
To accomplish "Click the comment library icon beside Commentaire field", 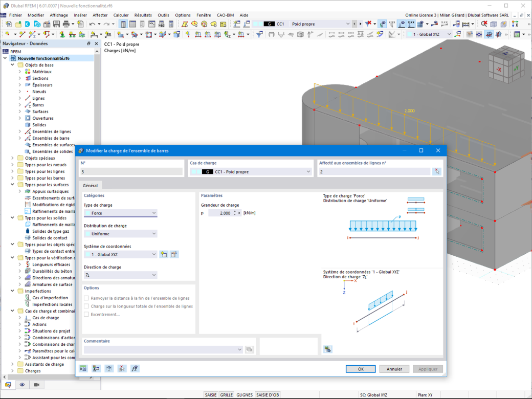I will tap(250, 349).
